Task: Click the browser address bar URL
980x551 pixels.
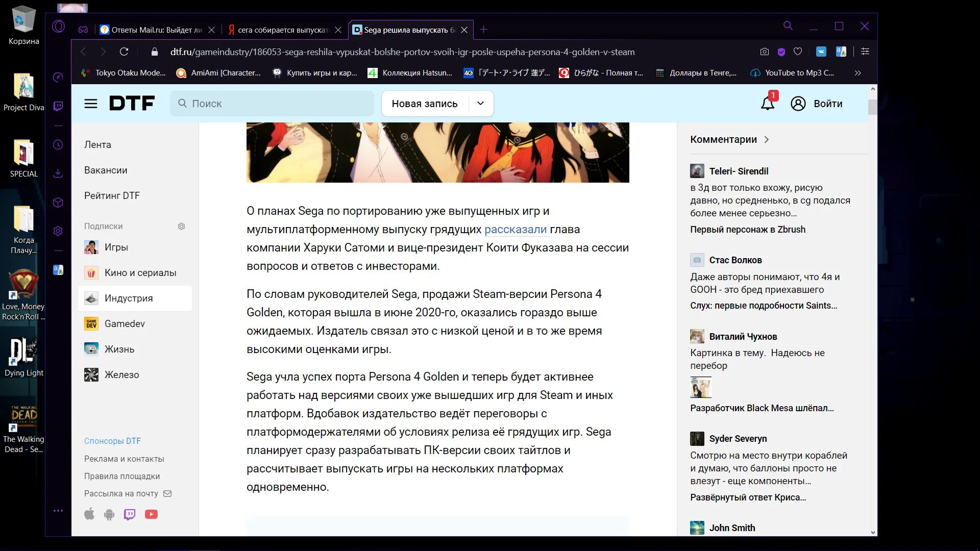Action: [x=403, y=52]
